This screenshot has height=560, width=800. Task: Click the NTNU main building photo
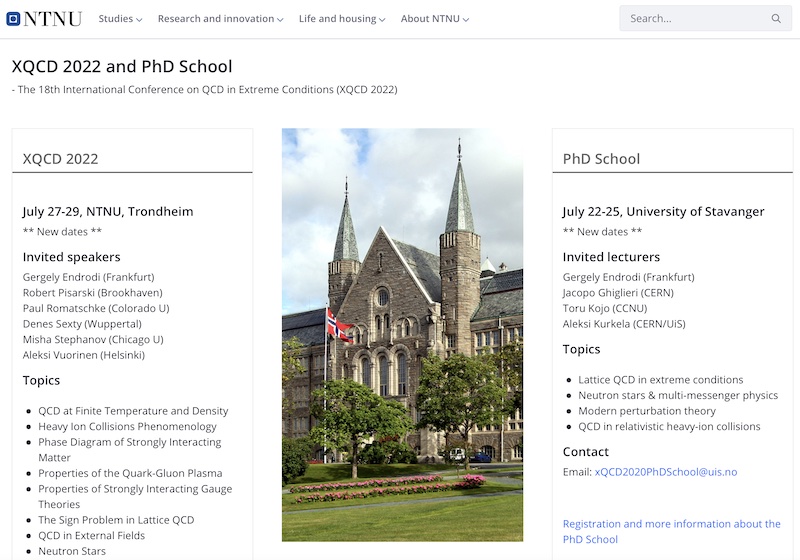[x=402, y=335]
